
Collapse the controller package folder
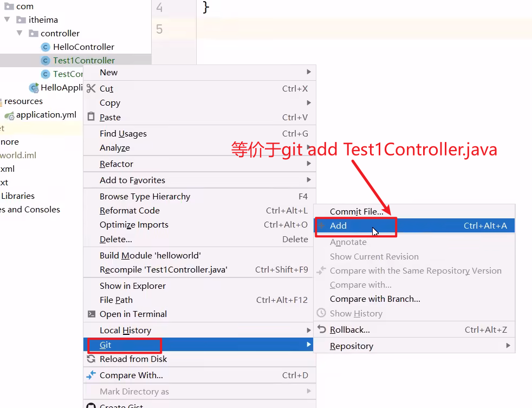pos(20,34)
